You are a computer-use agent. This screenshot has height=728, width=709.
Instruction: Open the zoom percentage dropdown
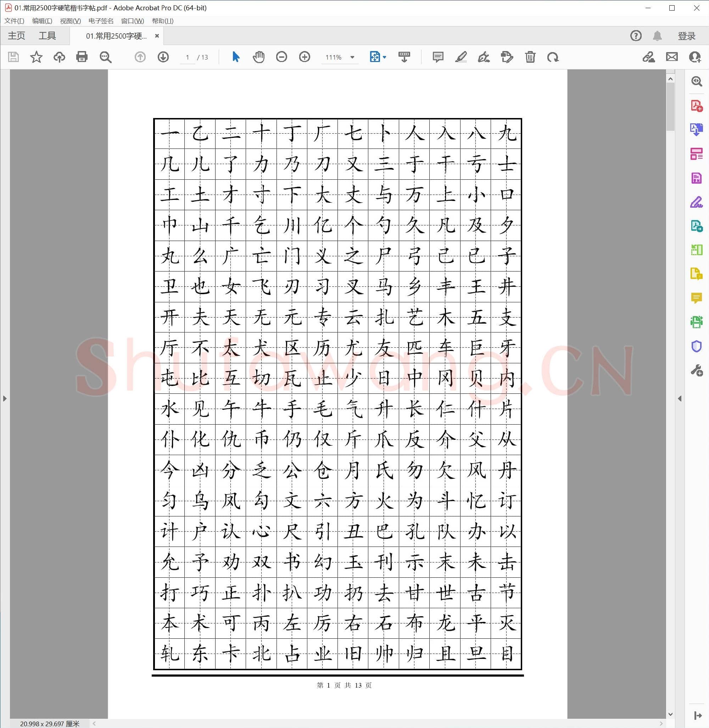point(352,57)
